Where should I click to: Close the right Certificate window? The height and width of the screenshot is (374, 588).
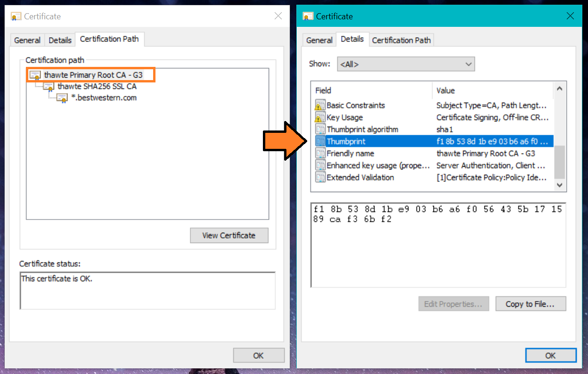tap(570, 16)
